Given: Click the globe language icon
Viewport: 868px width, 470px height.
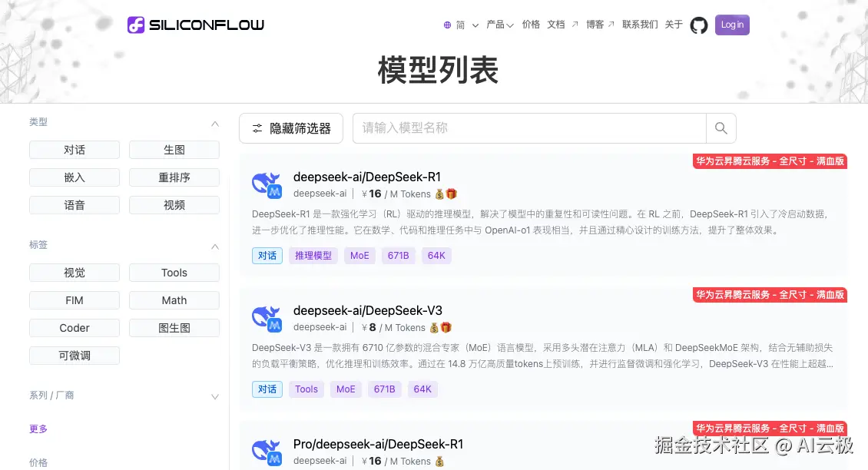Looking at the screenshot, I should [x=447, y=25].
